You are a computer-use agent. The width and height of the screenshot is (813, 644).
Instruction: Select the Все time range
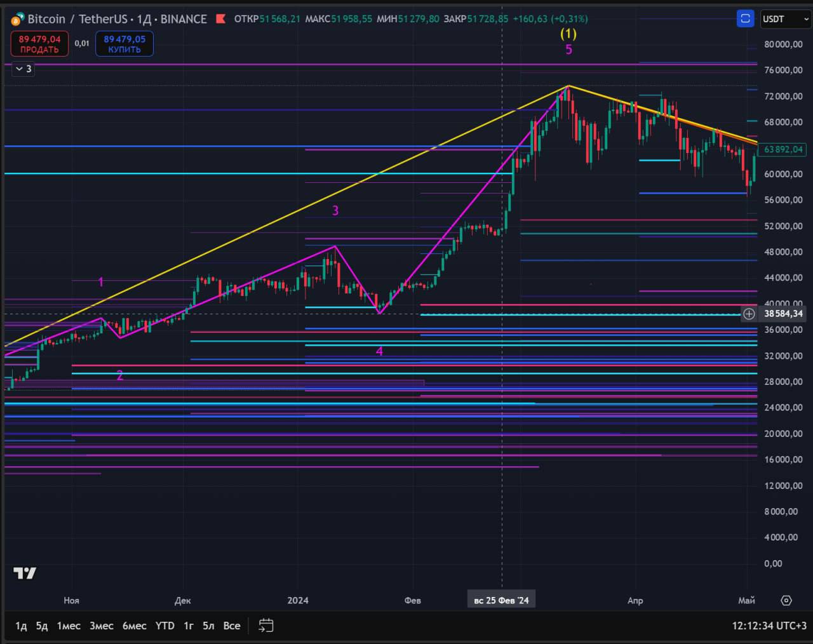pyautogui.click(x=232, y=626)
